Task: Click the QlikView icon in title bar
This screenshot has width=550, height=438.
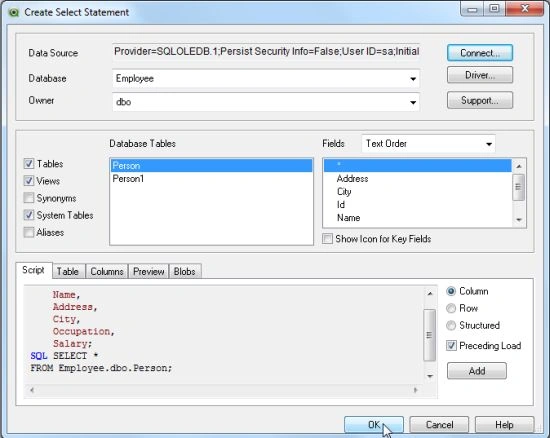Action: [14, 13]
